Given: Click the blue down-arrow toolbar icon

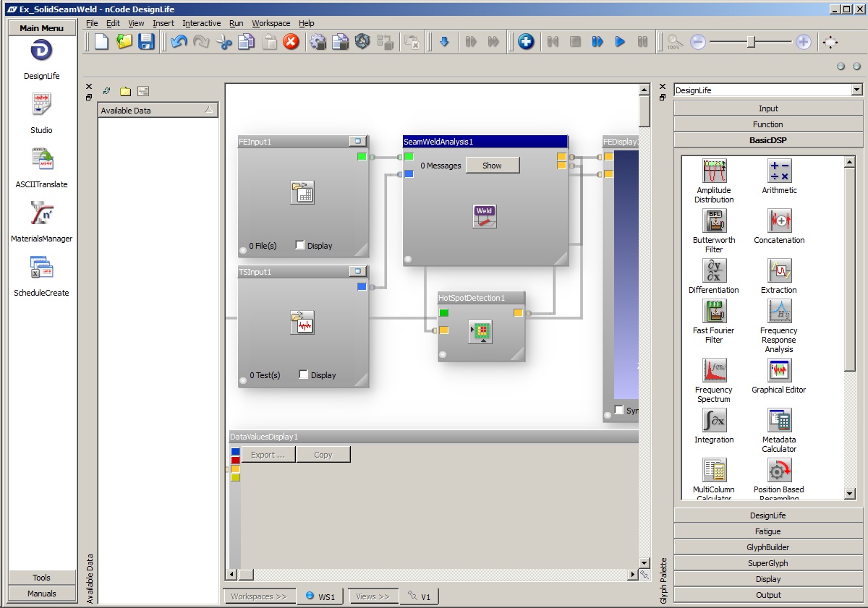Looking at the screenshot, I should [444, 42].
